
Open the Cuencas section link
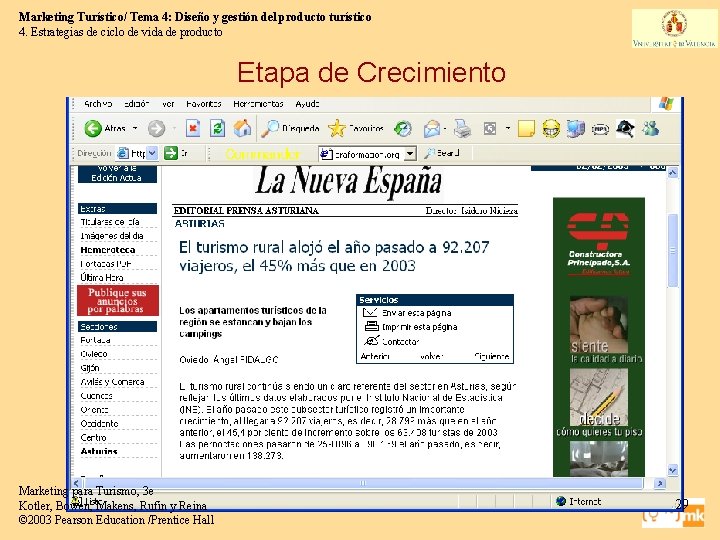coord(96,396)
